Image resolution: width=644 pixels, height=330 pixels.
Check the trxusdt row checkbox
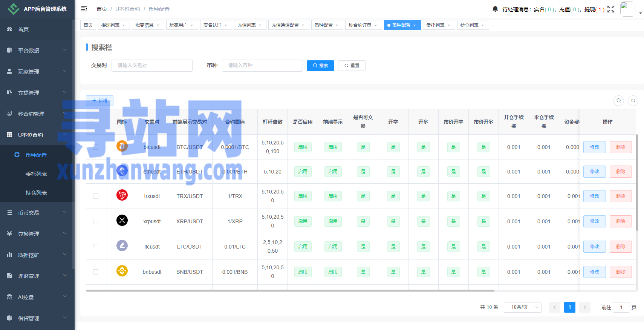point(96,196)
